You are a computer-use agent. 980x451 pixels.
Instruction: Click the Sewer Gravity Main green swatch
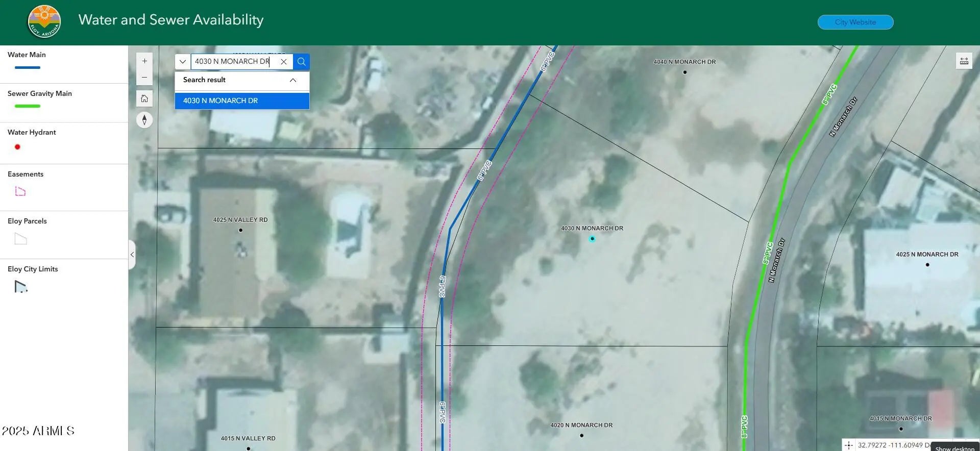[28, 106]
